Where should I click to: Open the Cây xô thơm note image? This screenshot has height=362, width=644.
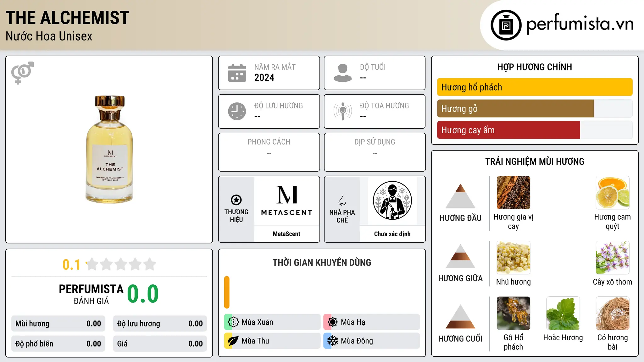pyautogui.click(x=612, y=258)
